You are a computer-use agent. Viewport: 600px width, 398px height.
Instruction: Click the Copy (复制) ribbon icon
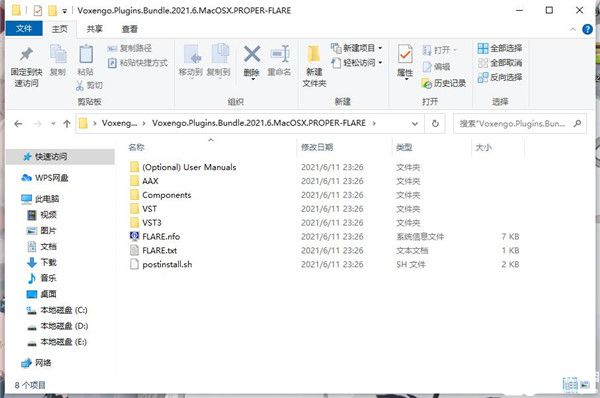58,54
